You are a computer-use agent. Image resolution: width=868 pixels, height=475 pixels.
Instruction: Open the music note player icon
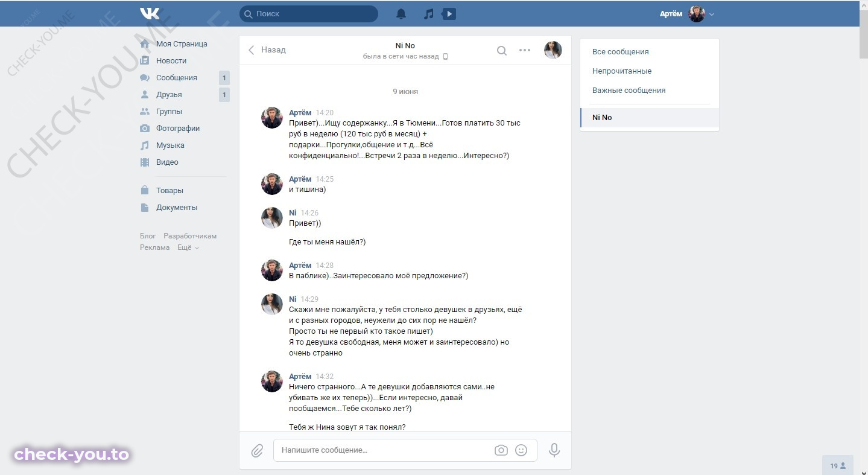click(429, 14)
